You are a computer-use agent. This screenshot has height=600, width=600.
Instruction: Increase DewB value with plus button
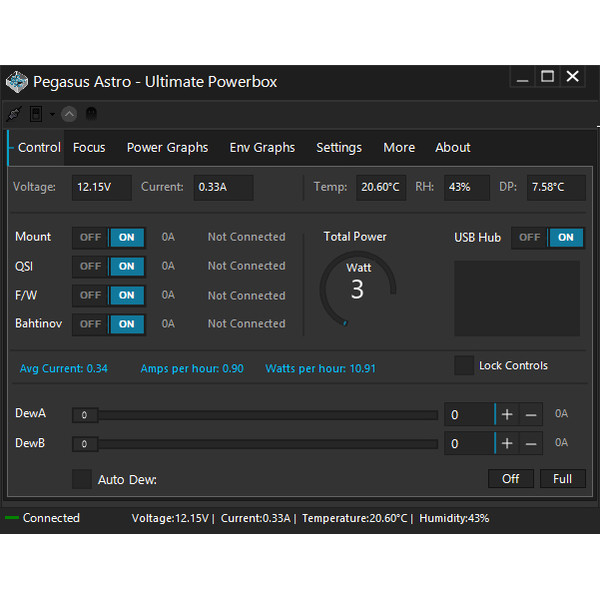507,443
